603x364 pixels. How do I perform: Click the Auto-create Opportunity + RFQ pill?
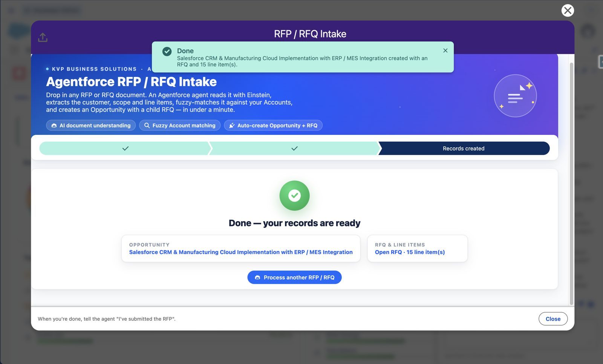click(x=273, y=125)
